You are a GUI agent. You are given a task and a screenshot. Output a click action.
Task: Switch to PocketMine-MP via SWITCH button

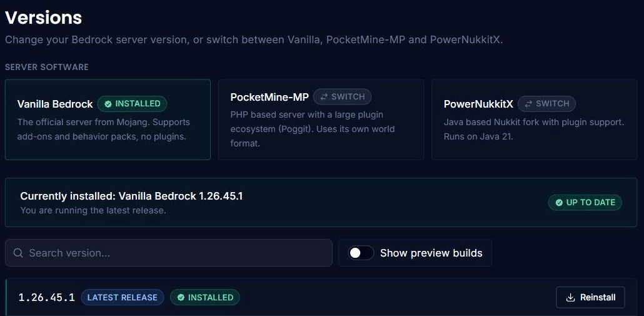pyautogui.click(x=342, y=97)
